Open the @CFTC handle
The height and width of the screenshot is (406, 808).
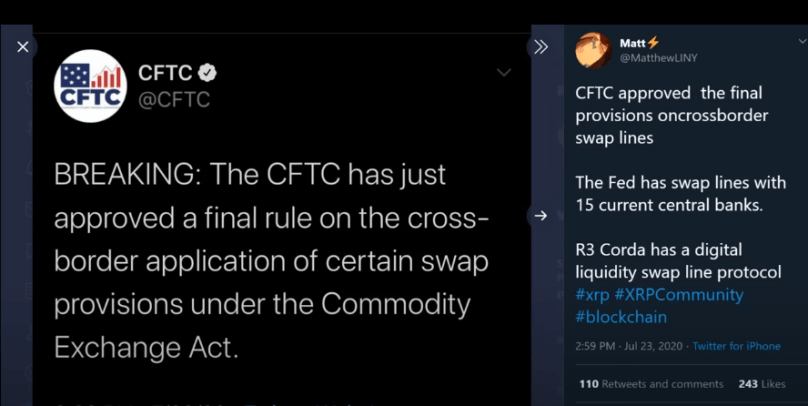click(173, 99)
